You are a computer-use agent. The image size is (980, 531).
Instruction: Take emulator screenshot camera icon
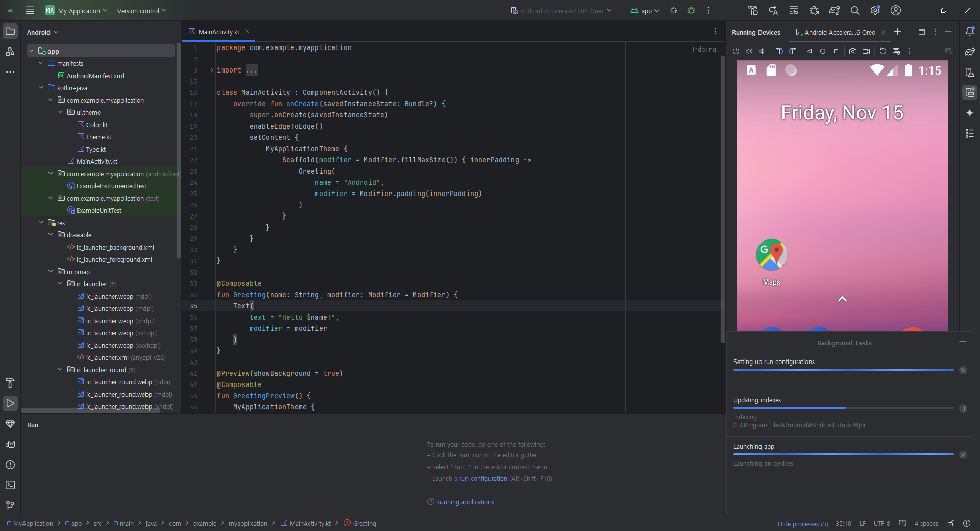853,51
